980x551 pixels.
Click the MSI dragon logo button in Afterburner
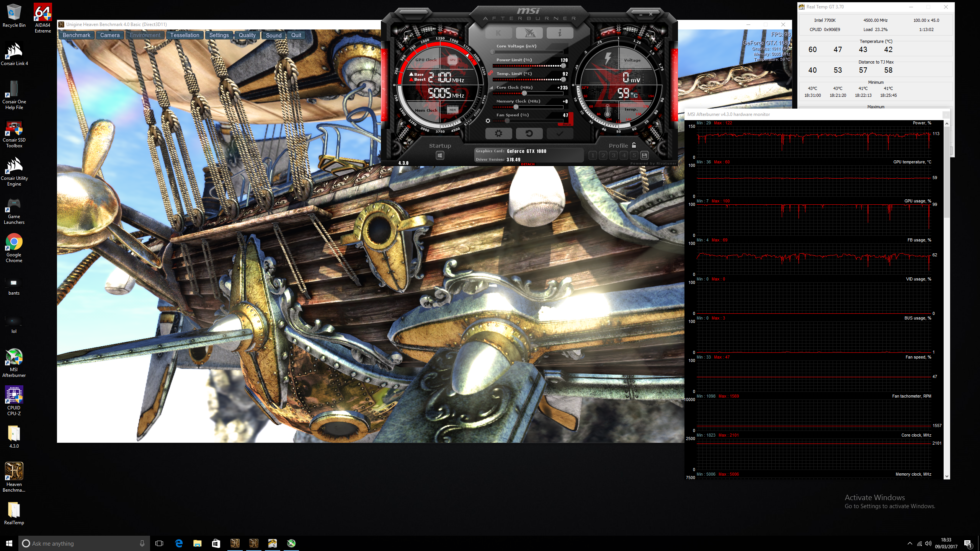(x=529, y=32)
